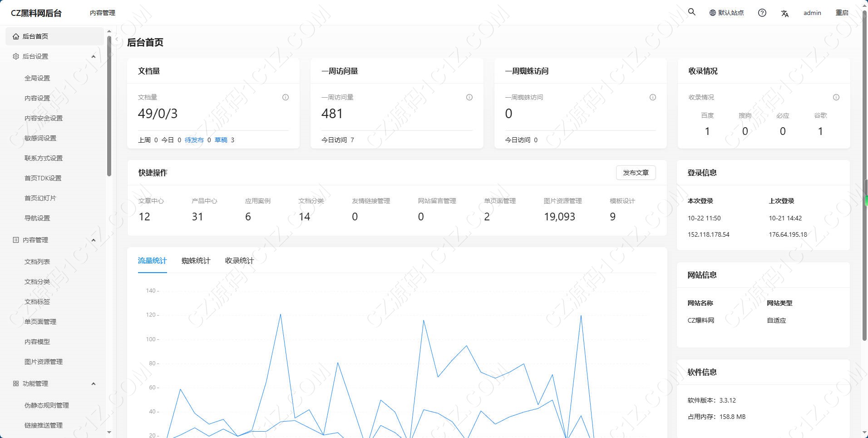Open the help question mark icon

[762, 13]
